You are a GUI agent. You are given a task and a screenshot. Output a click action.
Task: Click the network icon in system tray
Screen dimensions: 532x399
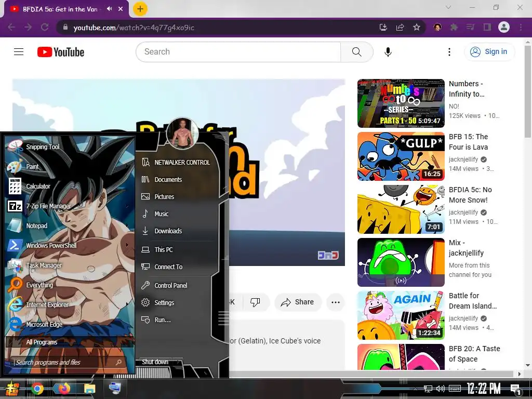428,389
